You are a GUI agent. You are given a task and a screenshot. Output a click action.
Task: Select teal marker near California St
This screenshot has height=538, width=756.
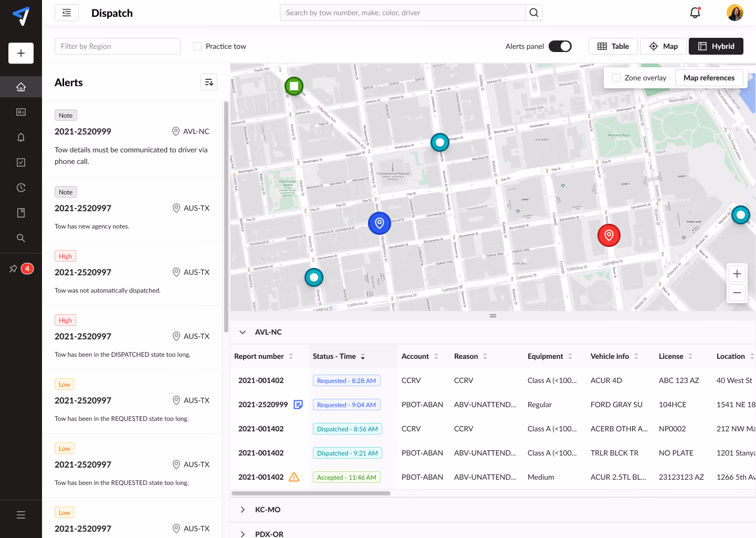(x=314, y=277)
